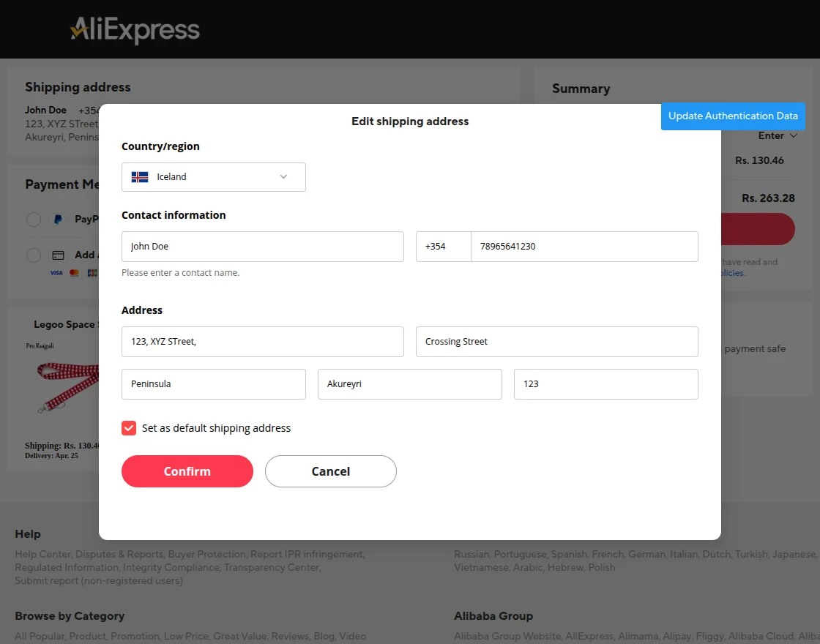Image resolution: width=820 pixels, height=644 pixels.
Task: Click the Mastercard icon
Action: [73, 273]
